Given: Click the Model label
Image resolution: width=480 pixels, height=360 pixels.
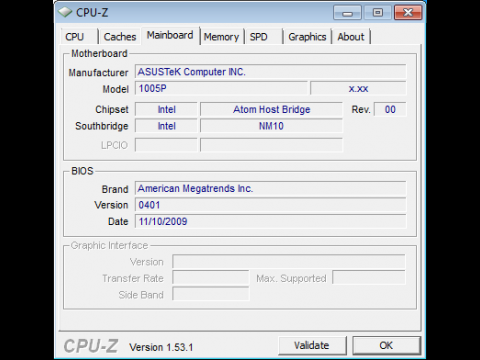Looking at the screenshot, I should click(x=115, y=89).
